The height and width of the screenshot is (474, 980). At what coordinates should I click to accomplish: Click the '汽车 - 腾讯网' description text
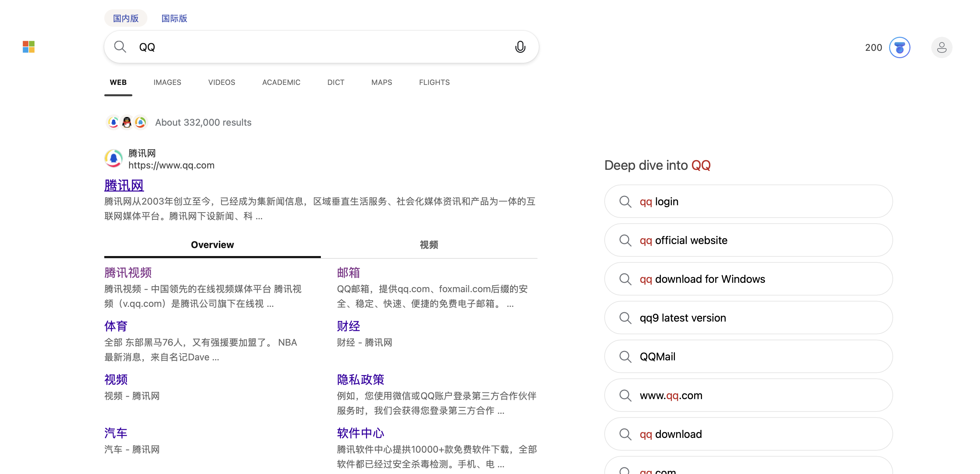point(132,449)
